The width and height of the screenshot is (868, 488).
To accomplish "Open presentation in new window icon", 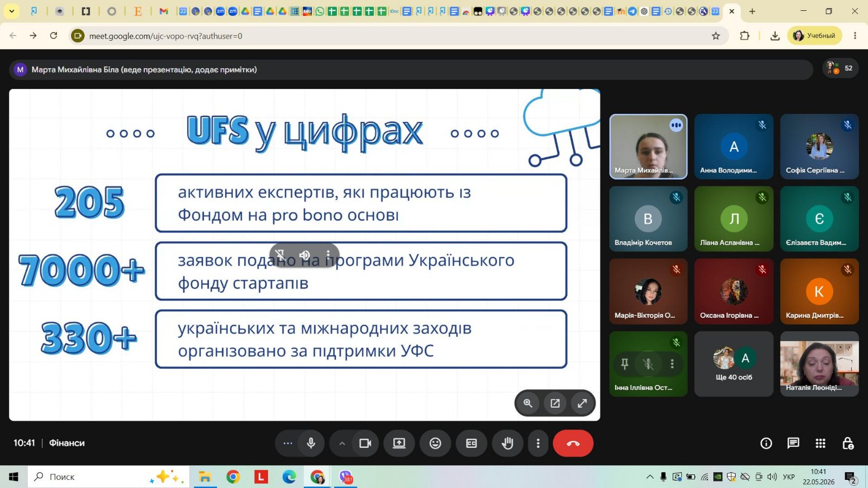I will 555,403.
